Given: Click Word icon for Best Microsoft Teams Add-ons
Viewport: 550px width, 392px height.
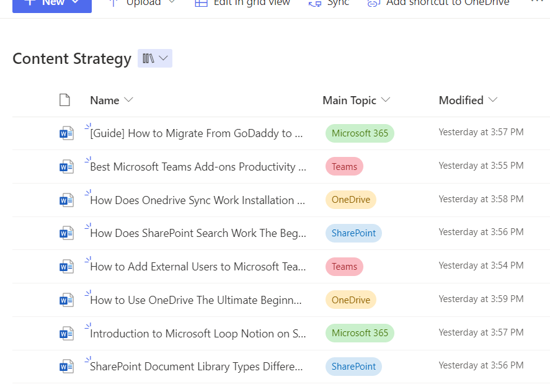Looking at the screenshot, I should tap(66, 167).
